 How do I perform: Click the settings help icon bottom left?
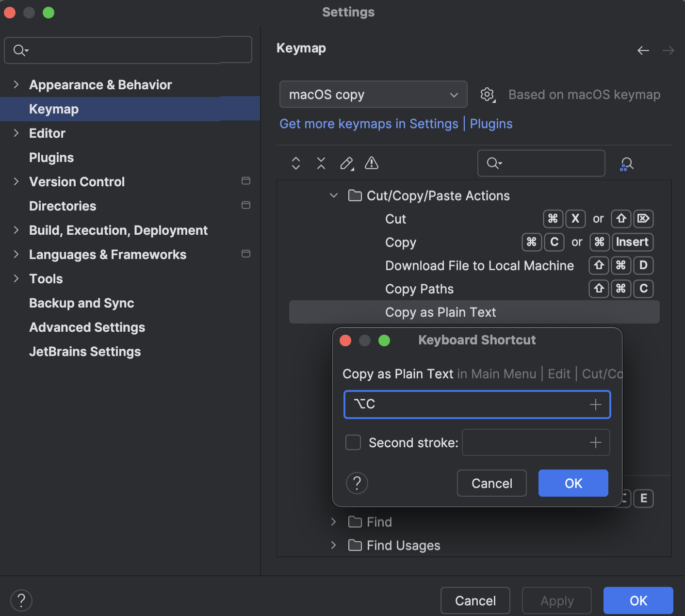tap(20, 600)
